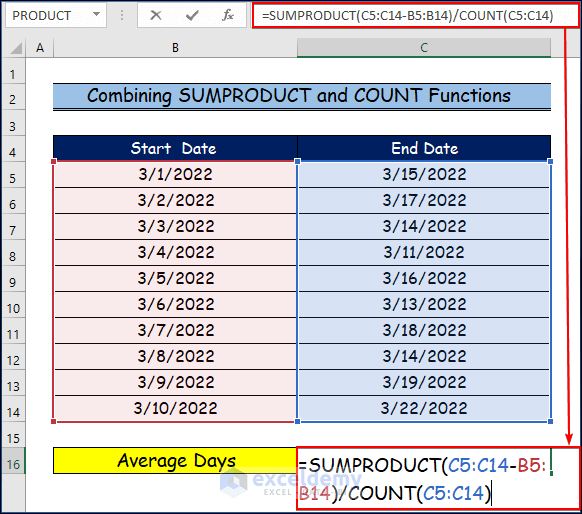
Task: Select end date cell 3/16/2022
Action: coord(424,278)
